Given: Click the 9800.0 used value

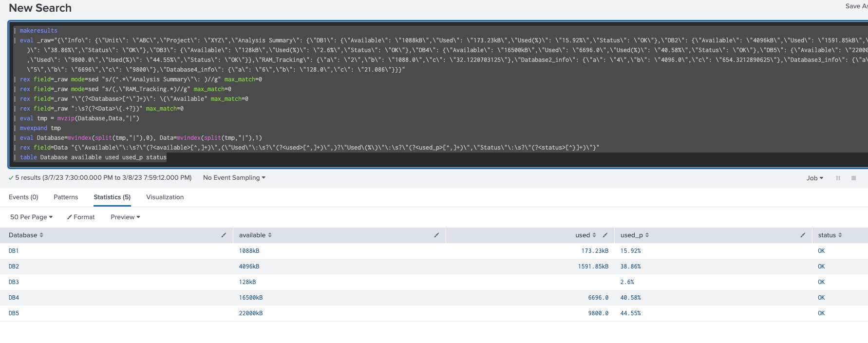Looking at the screenshot, I should [x=598, y=313].
